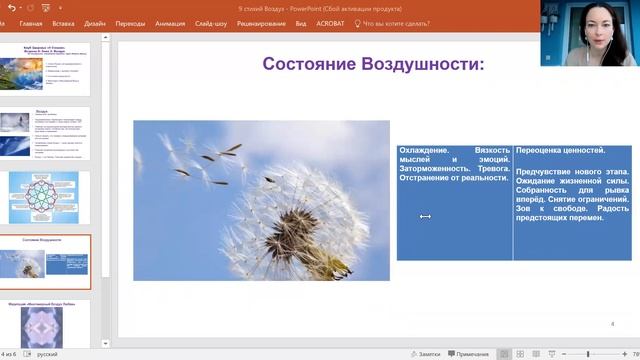The height and width of the screenshot is (360, 640).
Task: Click the slide counter '4 из 6'
Action: tap(8, 354)
